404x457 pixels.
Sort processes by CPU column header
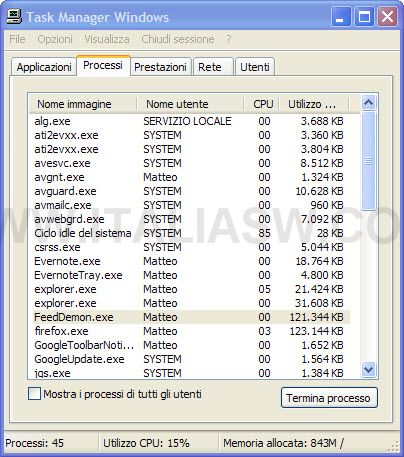(262, 104)
